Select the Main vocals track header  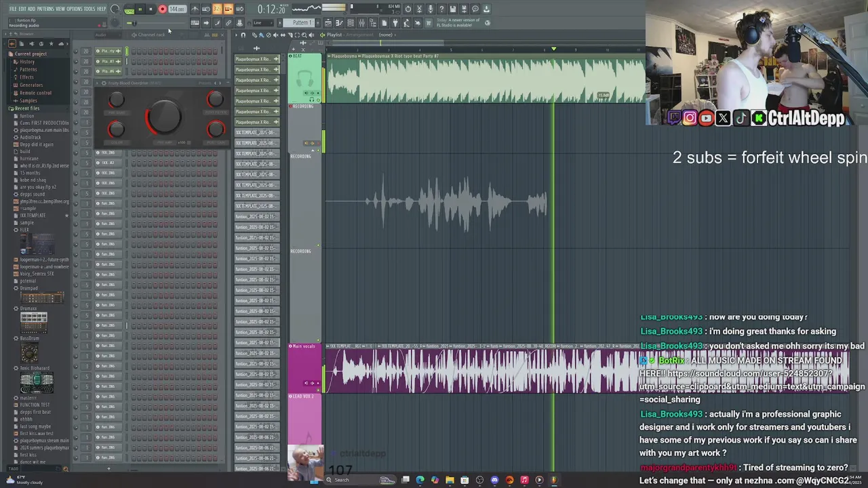[304, 368]
